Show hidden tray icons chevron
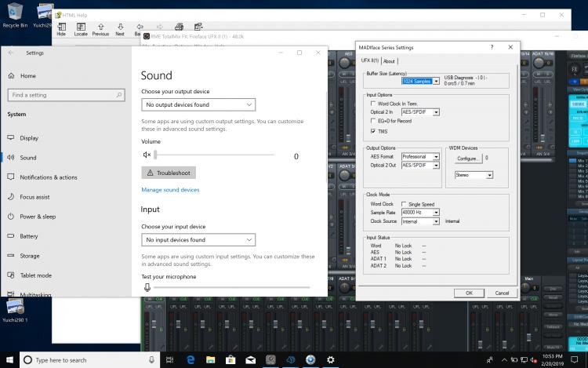Viewport: 588px width, 368px height. [504, 360]
